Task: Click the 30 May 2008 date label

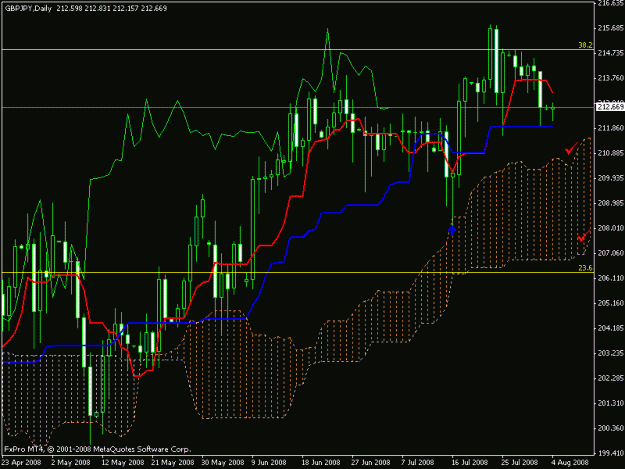Action: (222, 463)
